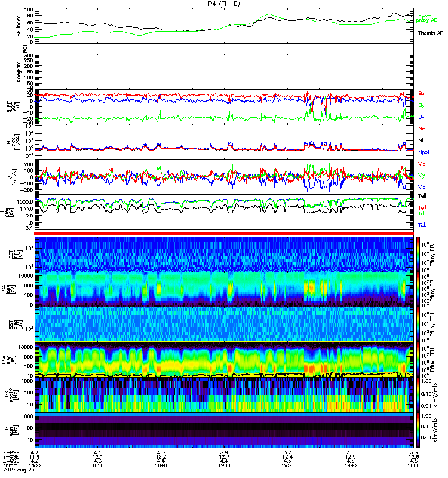Select the black Themis AE legend label
The height and width of the screenshot is (478, 448).
(430, 33)
